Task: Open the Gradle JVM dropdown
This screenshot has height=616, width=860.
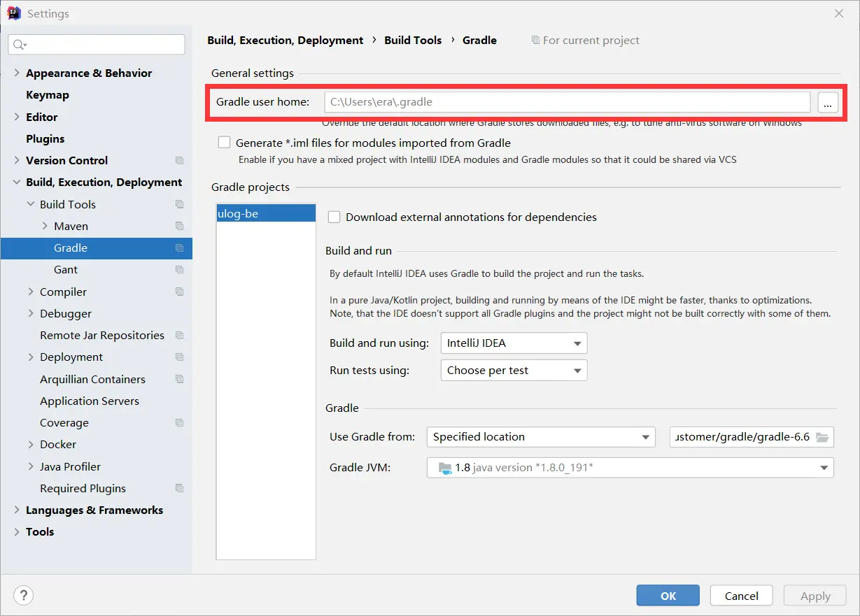Action: tap(630, 468)
